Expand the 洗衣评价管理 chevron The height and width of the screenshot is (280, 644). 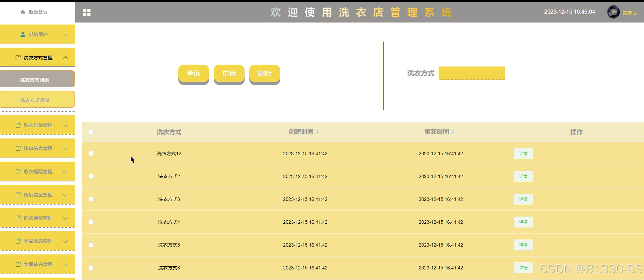point(65,218)
